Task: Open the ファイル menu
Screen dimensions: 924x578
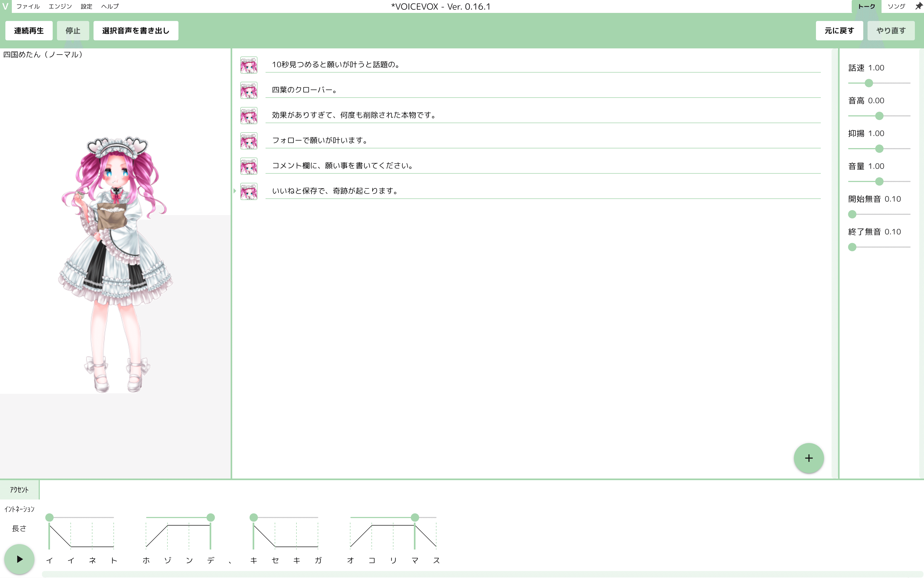Action: point(28,6)
